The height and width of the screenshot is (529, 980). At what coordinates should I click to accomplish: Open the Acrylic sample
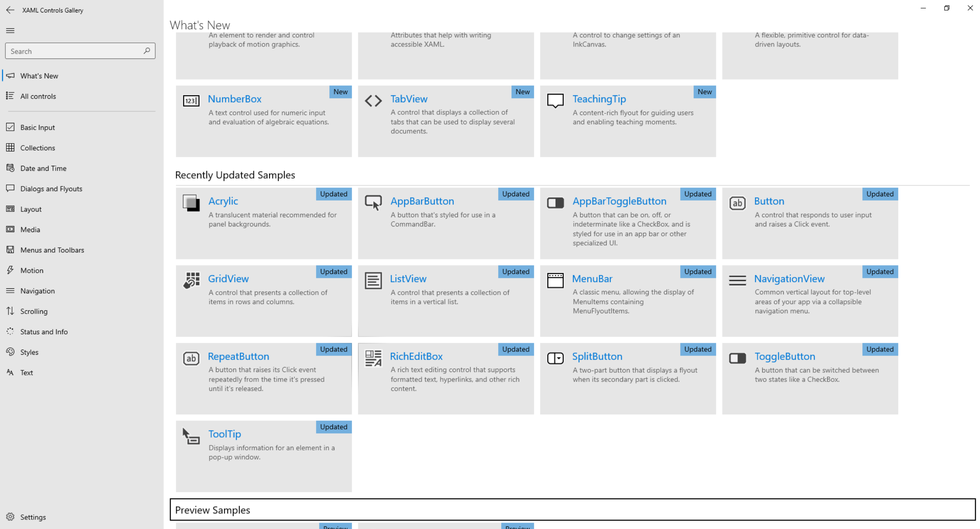pos(223,201)
